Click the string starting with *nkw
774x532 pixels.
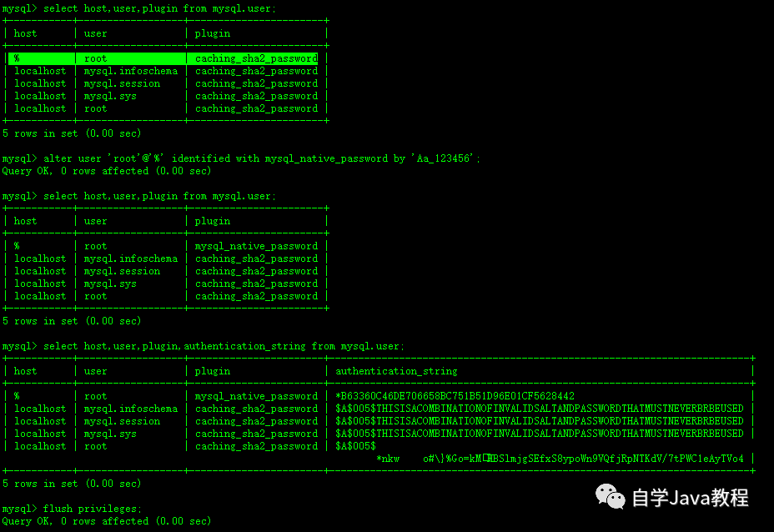pos(560,459)
